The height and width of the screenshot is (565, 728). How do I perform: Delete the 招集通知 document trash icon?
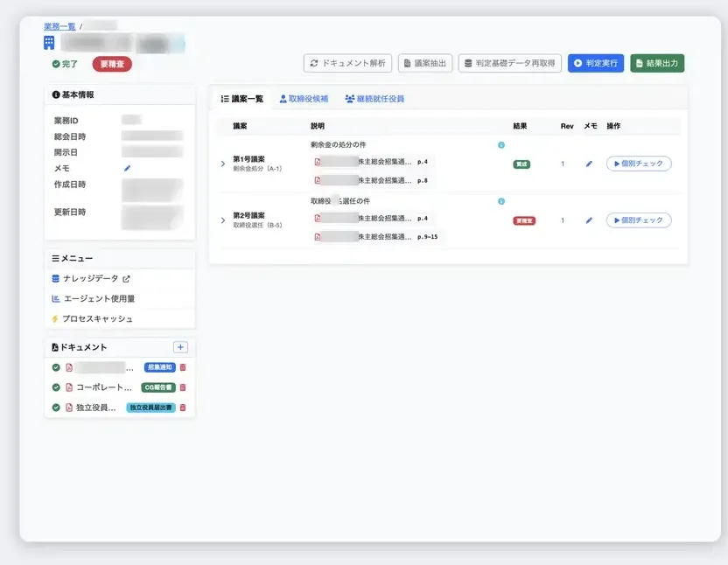(183, 367)
